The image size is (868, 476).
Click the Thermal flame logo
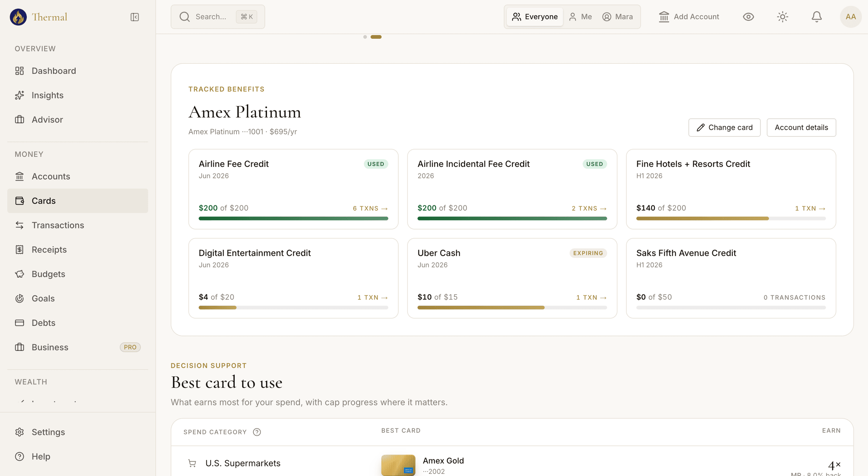[18, 17]
